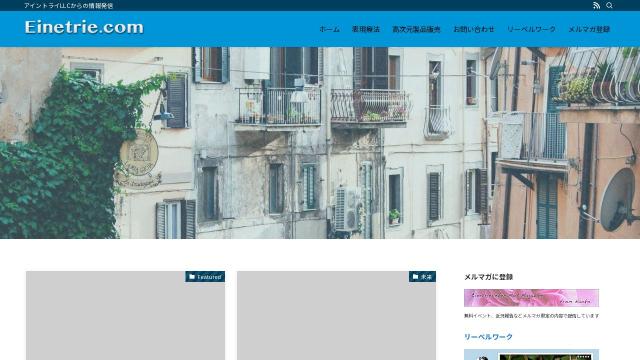Click the リーベルワーク sidebar image

[x=531, y=355]
